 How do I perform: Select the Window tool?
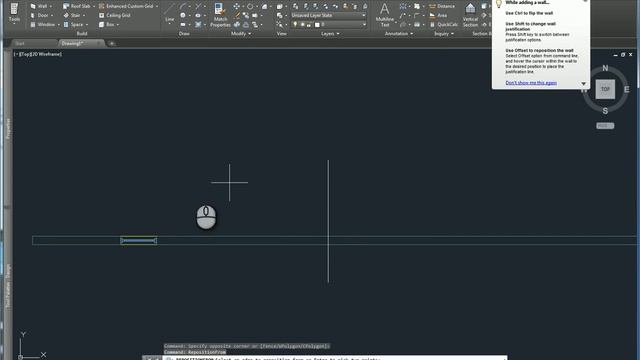42,24
